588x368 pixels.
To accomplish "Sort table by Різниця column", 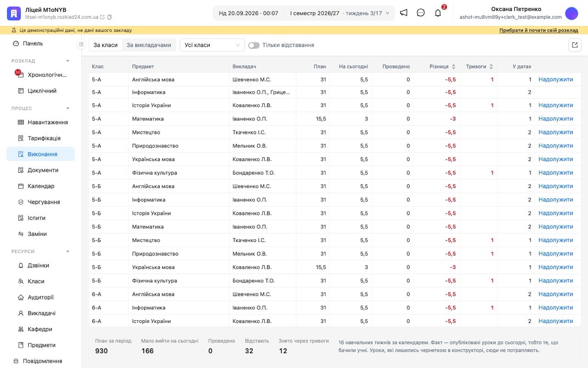I will [x=454, y=67].
